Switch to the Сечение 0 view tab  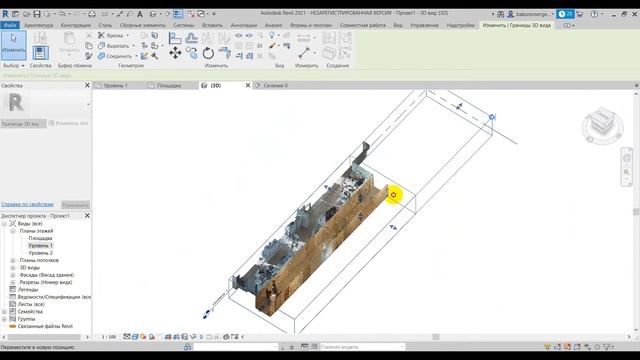tap(276, 85)
